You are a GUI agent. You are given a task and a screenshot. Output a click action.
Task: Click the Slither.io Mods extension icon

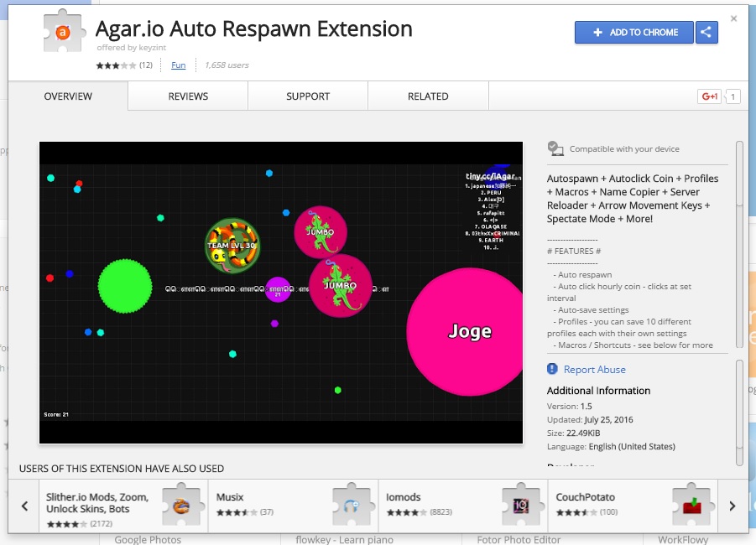coord(181,506)
